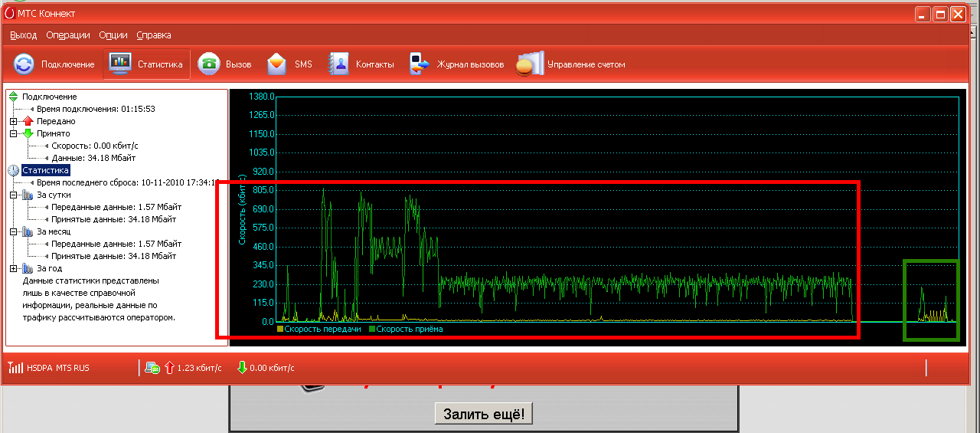This screenshot has width=980, height=433.
Task: Click the chart icon beside За месяц
Action: [28, 231]
